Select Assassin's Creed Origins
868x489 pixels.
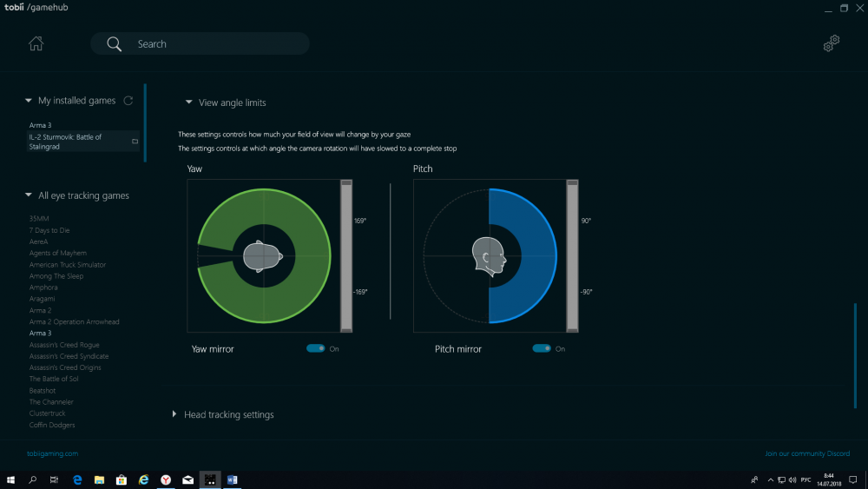pyautogui.click(x=65, y=367)
